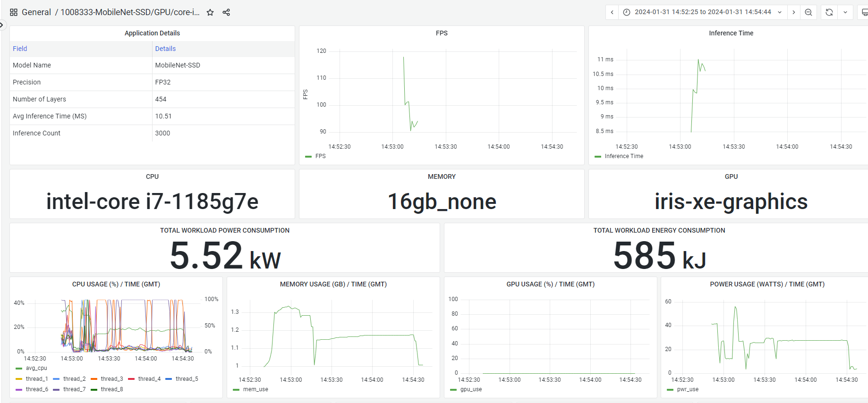Sort table by the Details column header
The image size is (868, 403).
165,49
